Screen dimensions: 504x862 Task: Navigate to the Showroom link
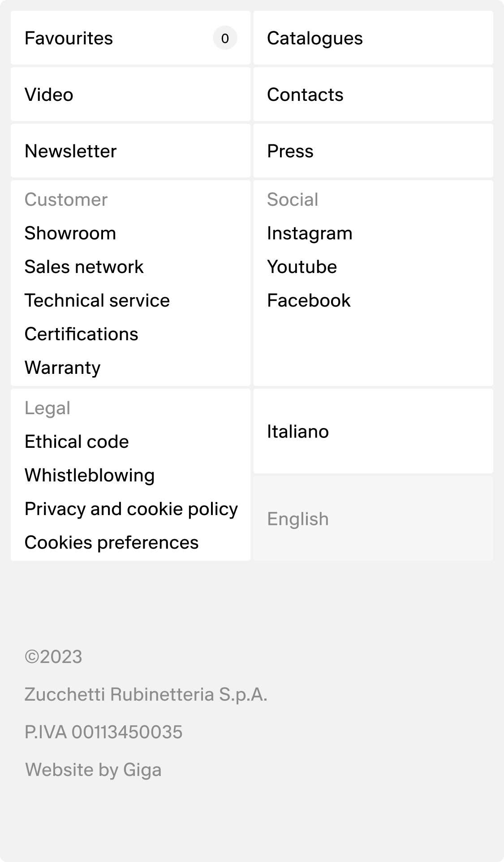point(70,234)
